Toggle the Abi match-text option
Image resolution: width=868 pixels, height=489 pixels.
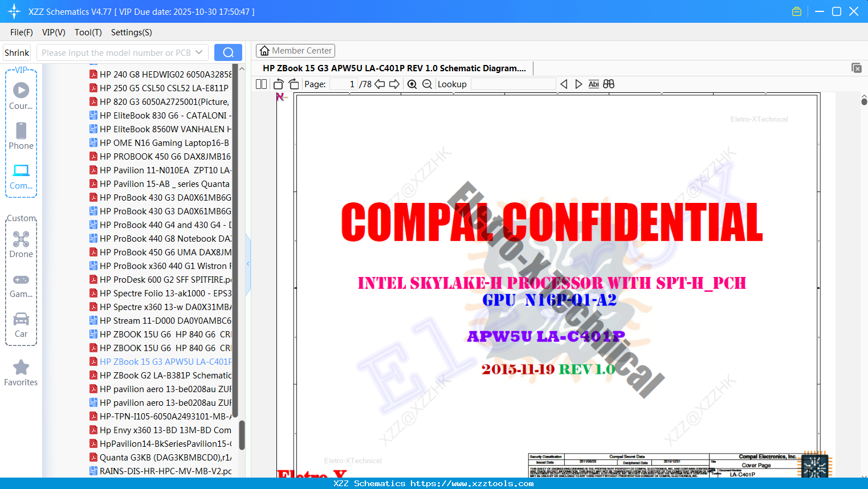(x=593, y=84)
